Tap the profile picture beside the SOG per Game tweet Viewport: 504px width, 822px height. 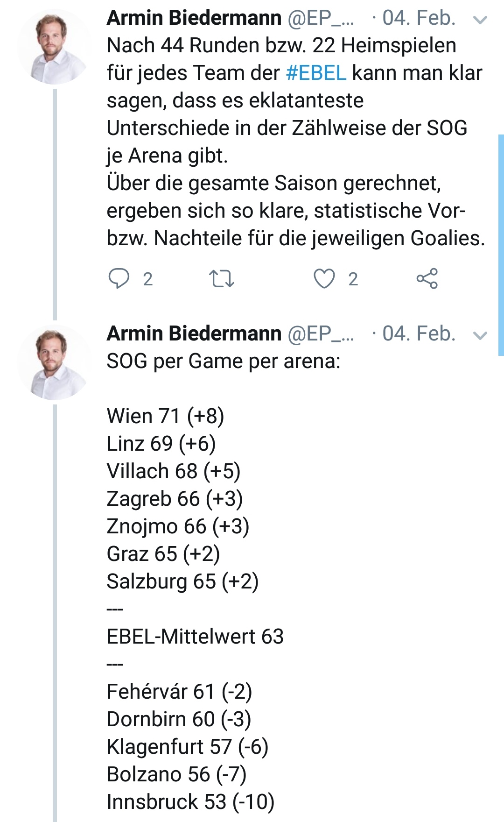click(x=53, y=362)
